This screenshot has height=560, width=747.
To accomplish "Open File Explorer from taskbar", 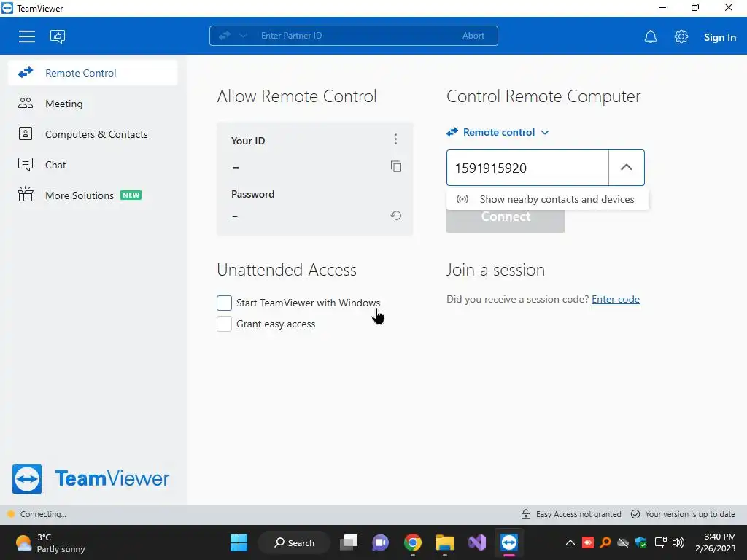I will [x=444, y=542].
